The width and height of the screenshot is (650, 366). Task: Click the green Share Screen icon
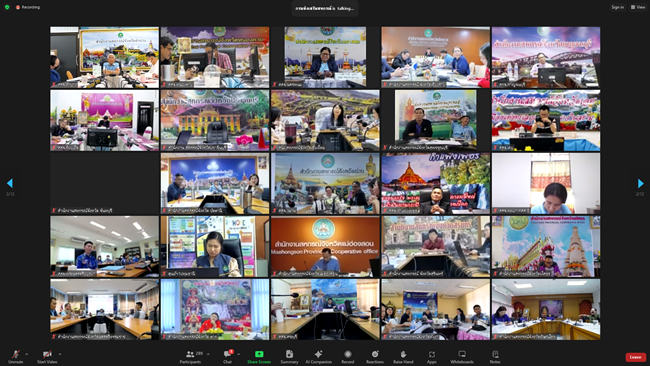click(259, 354)
